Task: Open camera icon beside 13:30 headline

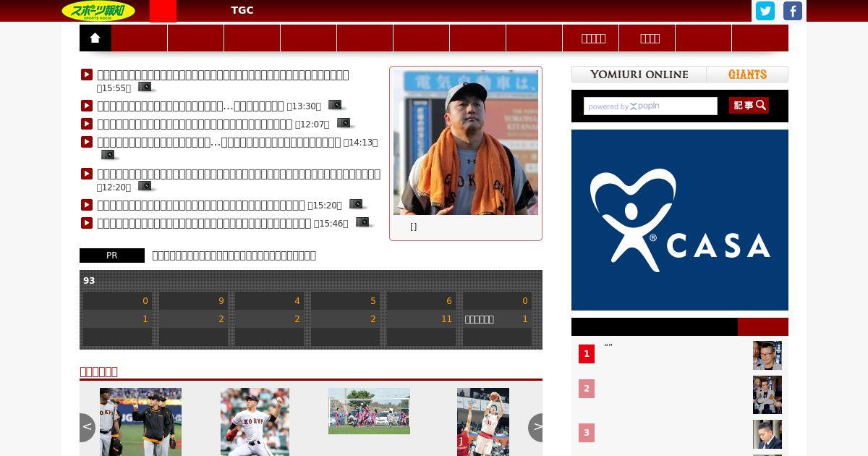Action: point(336,105)
